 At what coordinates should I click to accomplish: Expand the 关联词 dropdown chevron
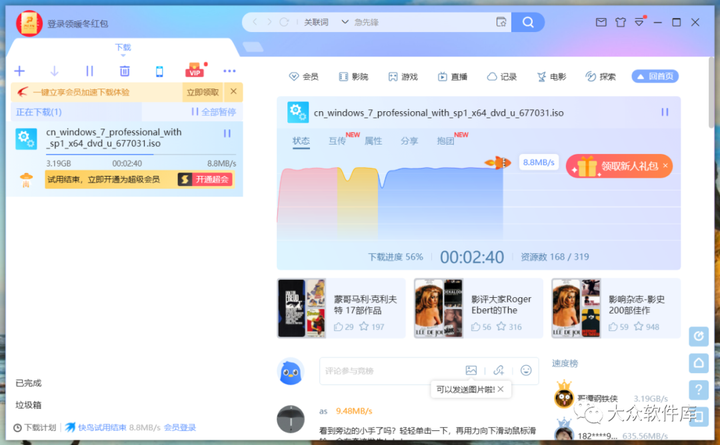[x=345, y=22]
